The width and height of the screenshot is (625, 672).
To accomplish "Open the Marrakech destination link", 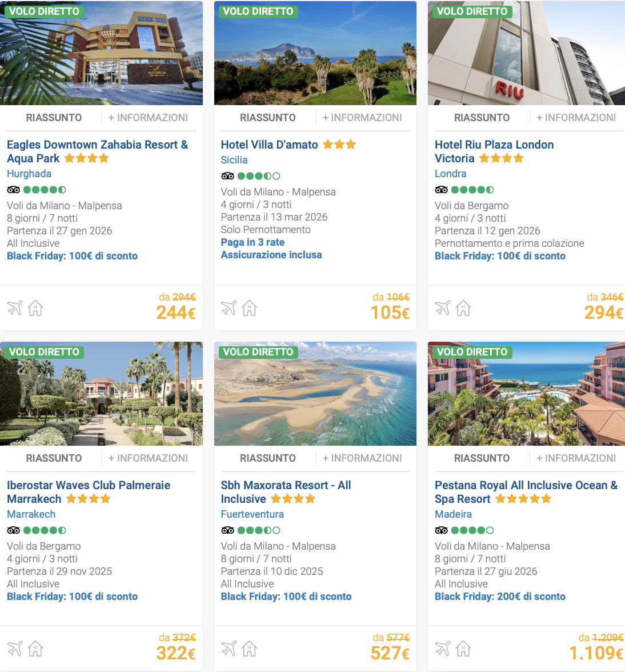I will coord(31,514).
